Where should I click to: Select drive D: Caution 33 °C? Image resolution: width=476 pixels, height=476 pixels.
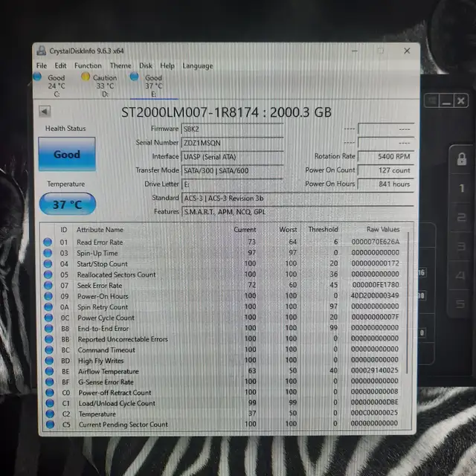(101, 86)
